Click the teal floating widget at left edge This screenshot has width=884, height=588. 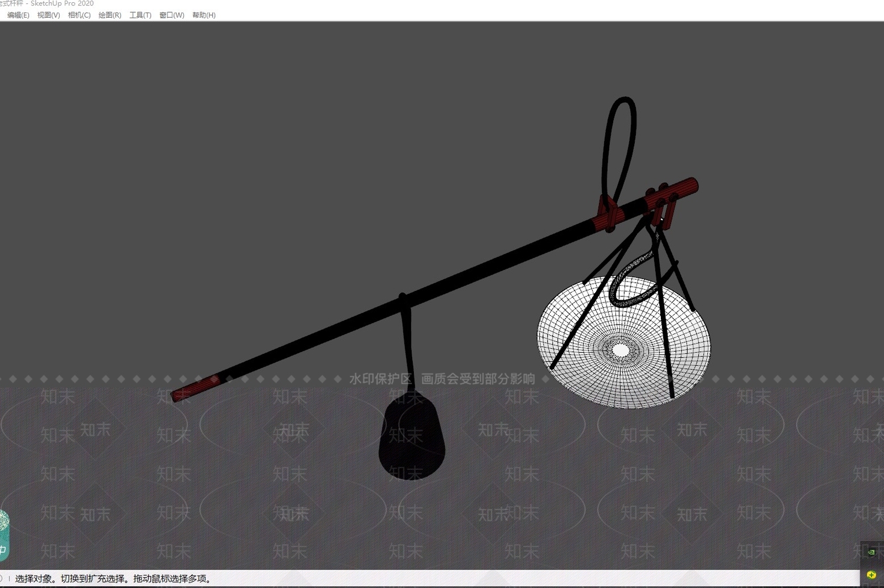[x=4, y=534]
